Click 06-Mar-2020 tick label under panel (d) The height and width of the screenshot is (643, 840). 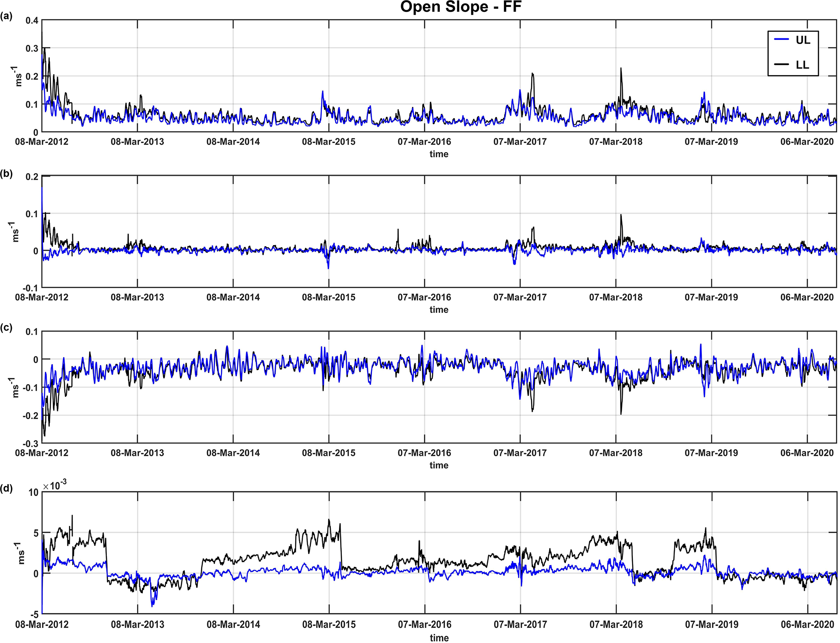807,625
